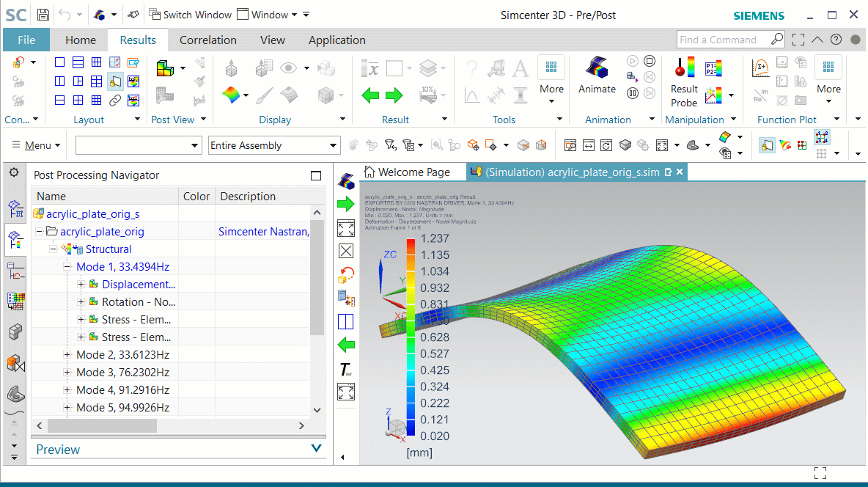Toggle the Post Processing Navigator maximize box

(316, 175)
